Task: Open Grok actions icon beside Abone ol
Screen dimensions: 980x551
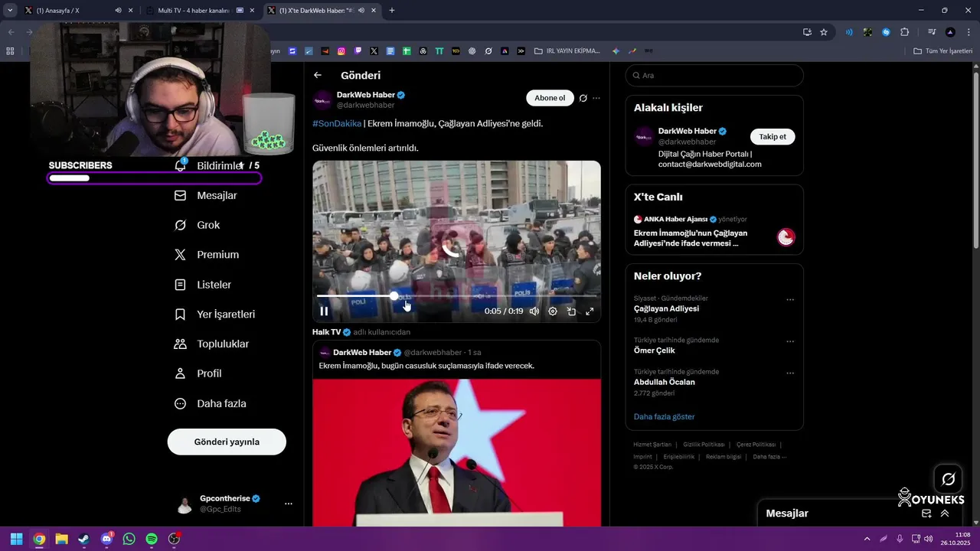Action: [x=583, y=98]
